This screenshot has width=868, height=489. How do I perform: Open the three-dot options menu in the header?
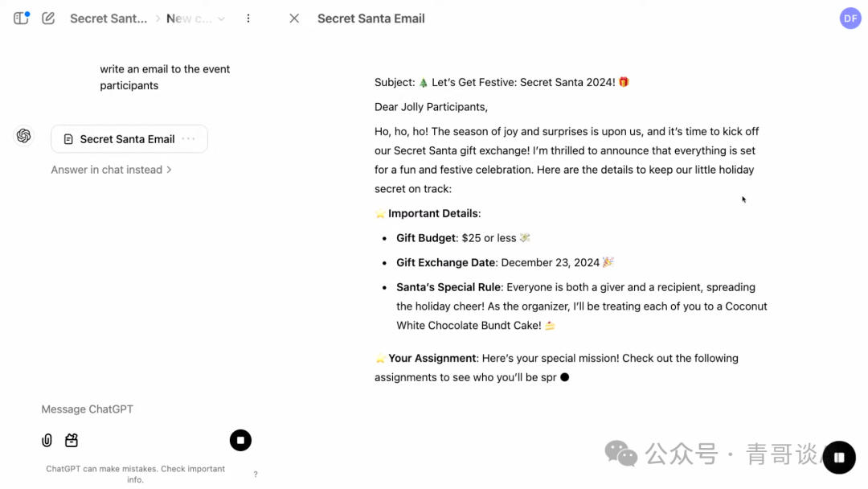248,18
